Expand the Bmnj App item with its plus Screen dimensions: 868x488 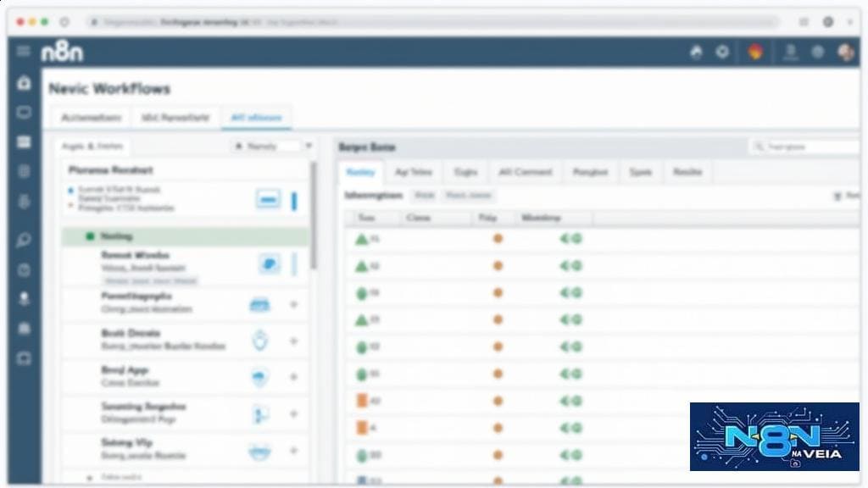click(294, 377)
